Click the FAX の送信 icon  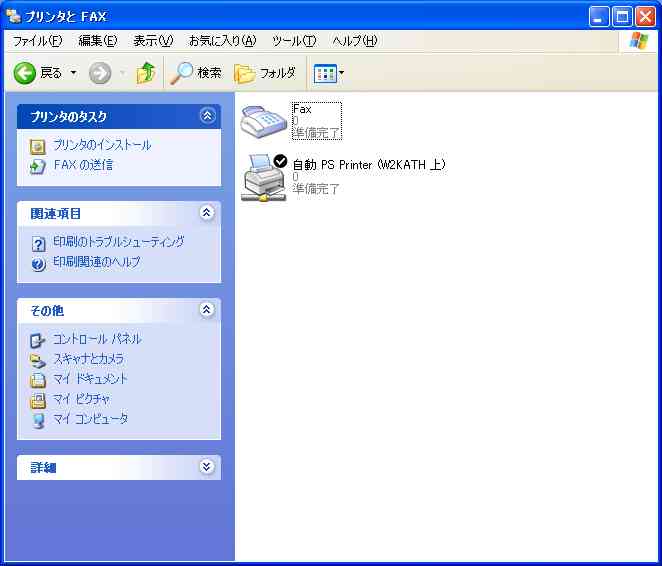[x=38, y=166]
